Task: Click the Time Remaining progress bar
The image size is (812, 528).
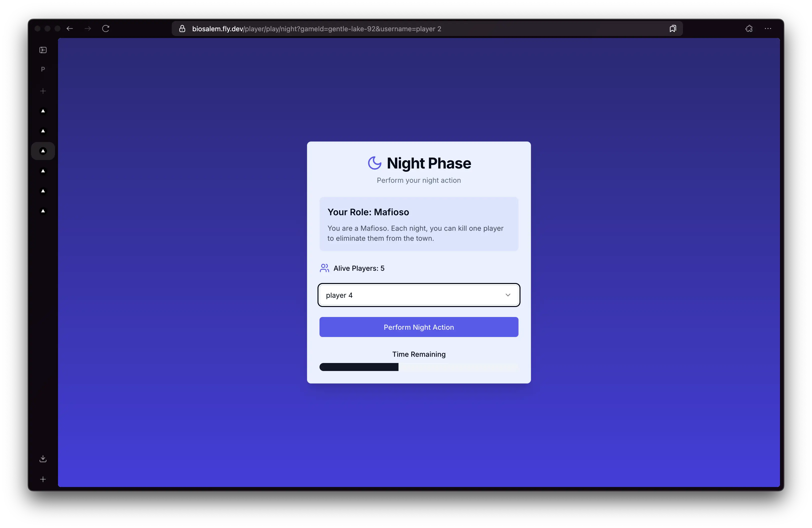Action: click(418, 367)
